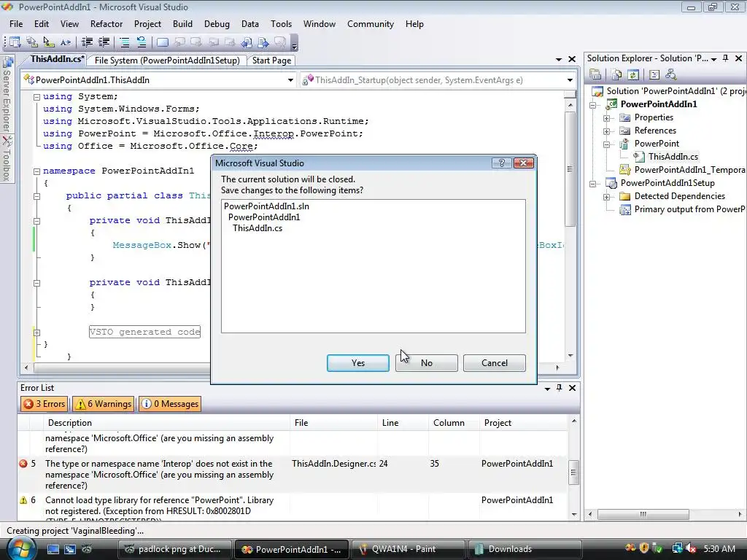The width and height of the screenshot is (747, 560).
Task: Open padlock png browser taskbar button
Action: pyautogui.click(x=175, y=549)
